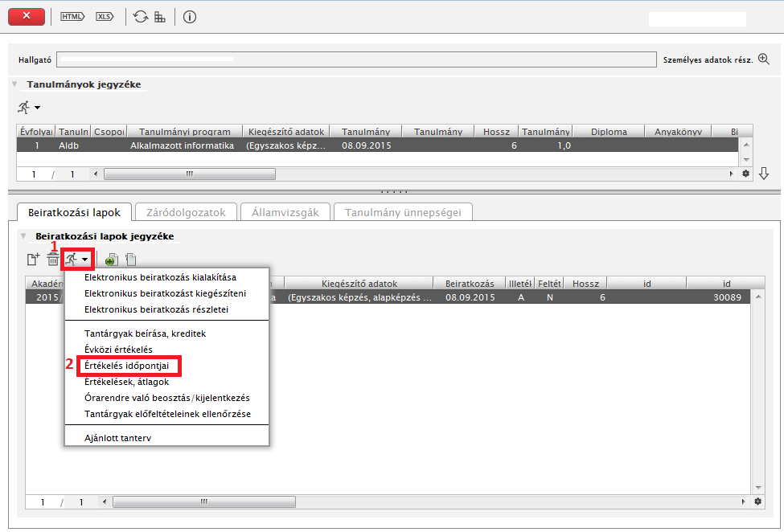Switch to the Záródolgozatok tab

tap(186, 212)
